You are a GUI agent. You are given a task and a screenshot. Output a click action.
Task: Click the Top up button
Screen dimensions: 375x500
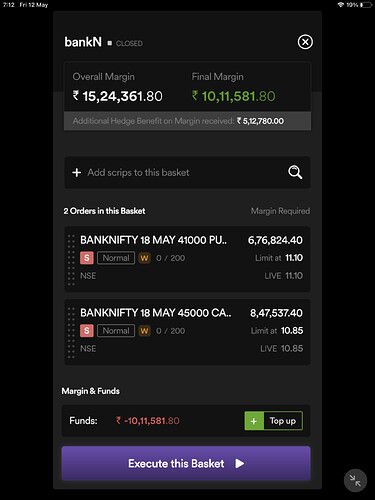(274, 421)
